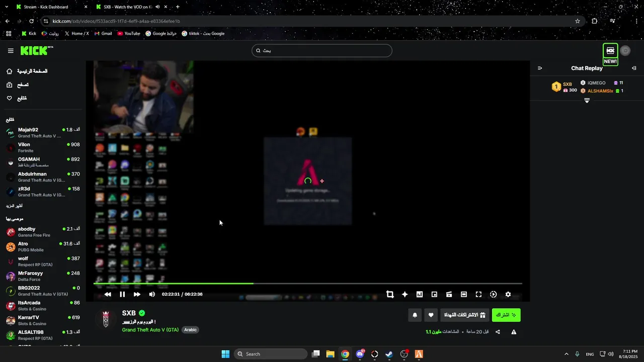This screenshot has height=362, width=644.
Task: Seek using the green video progress bar
Action: point(308,284)
